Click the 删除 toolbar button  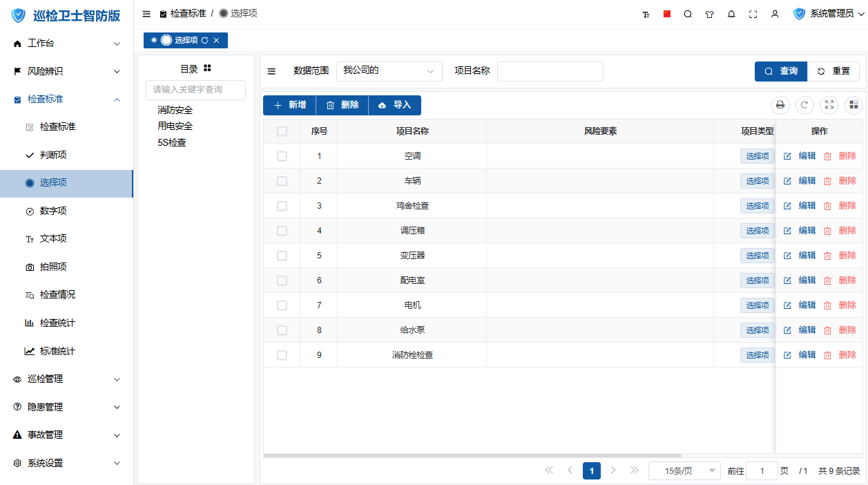click(x=343, y=105)
